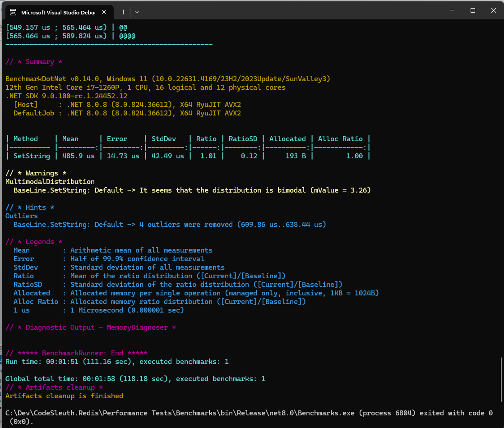Close the Microsoft Visual Studio Debug tab
Image resolution: width=504 pixels, height=428 pixels.
point(104,12)
